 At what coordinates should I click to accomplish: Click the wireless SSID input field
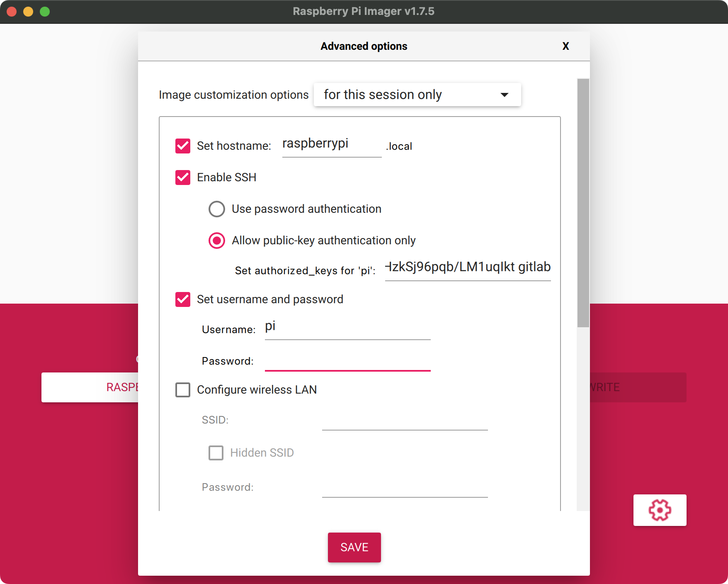(x=405, y=420)
